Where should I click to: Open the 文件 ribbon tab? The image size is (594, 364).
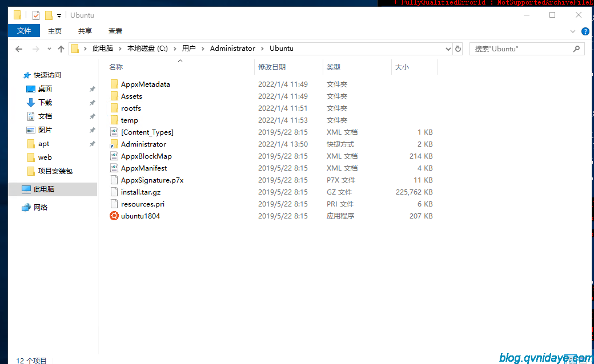(24, 31)
